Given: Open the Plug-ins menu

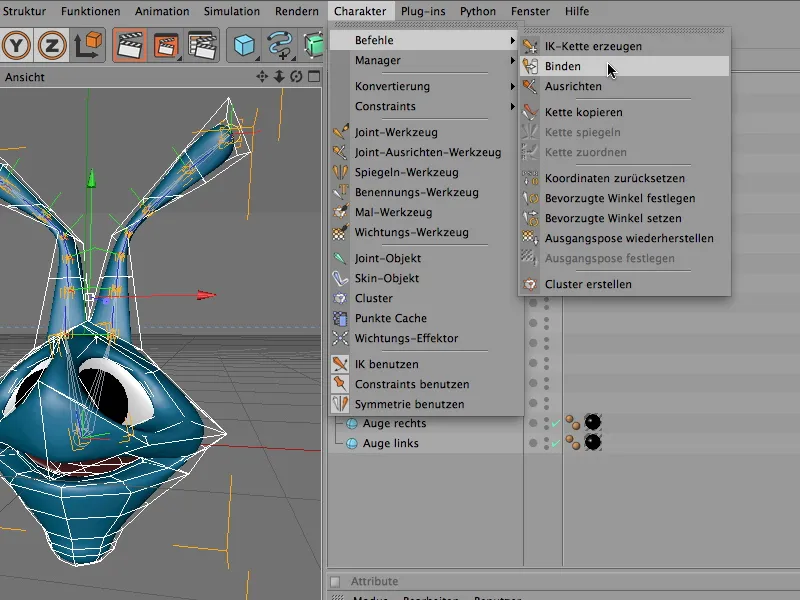Looking at the screenshot, I should click(x=423, y=11).
